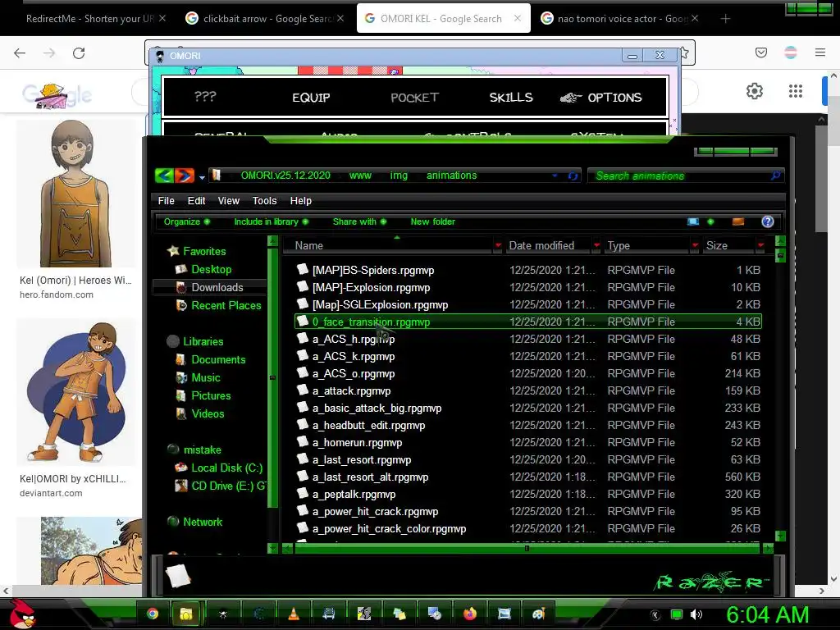Switch to the clickbait arrow Google tab
Image resolution: width=840 pixels, height=630 pixels.
click(265, 19)
